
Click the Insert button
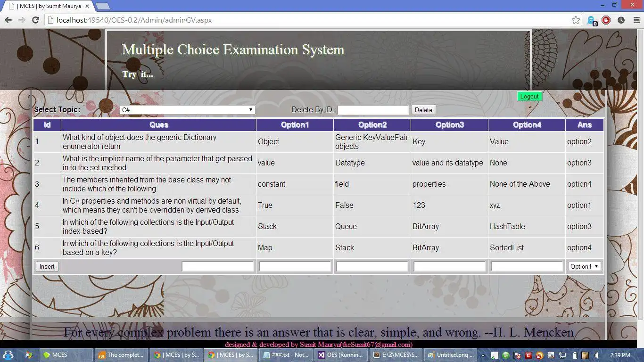(47, 266)
